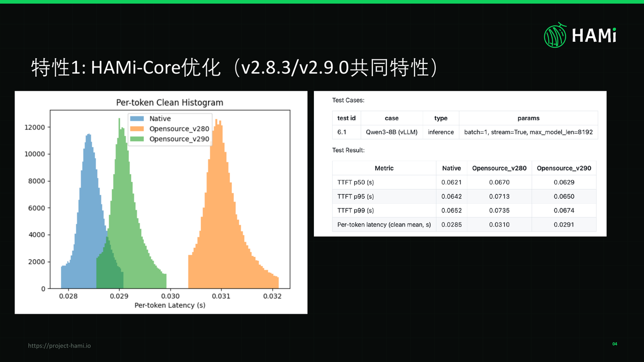
Task: Click the value 0.0670 in the table
Action: point(499,182)
